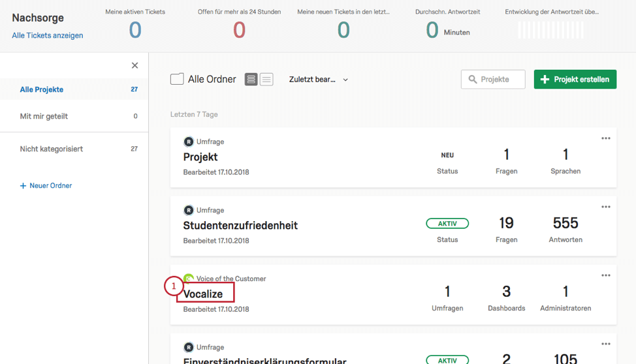Open the Projekt survey title

pos(200,157)
